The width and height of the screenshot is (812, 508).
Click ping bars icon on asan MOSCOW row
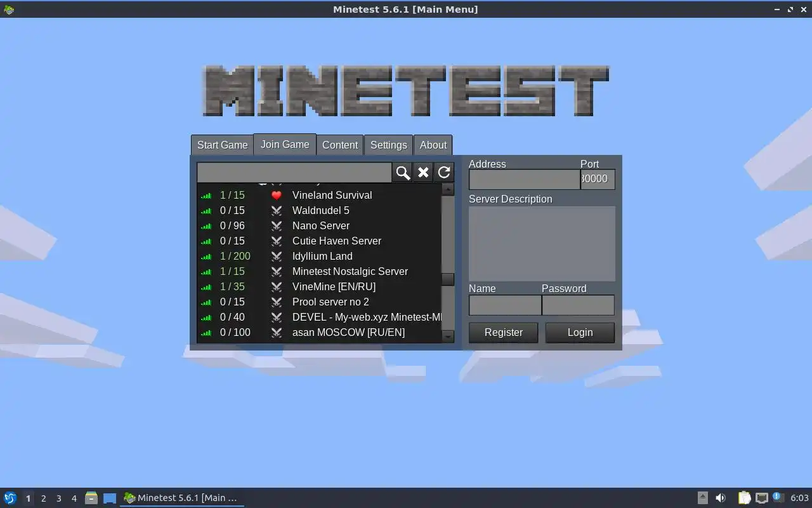pyautogui.click(x=206, y=333)
